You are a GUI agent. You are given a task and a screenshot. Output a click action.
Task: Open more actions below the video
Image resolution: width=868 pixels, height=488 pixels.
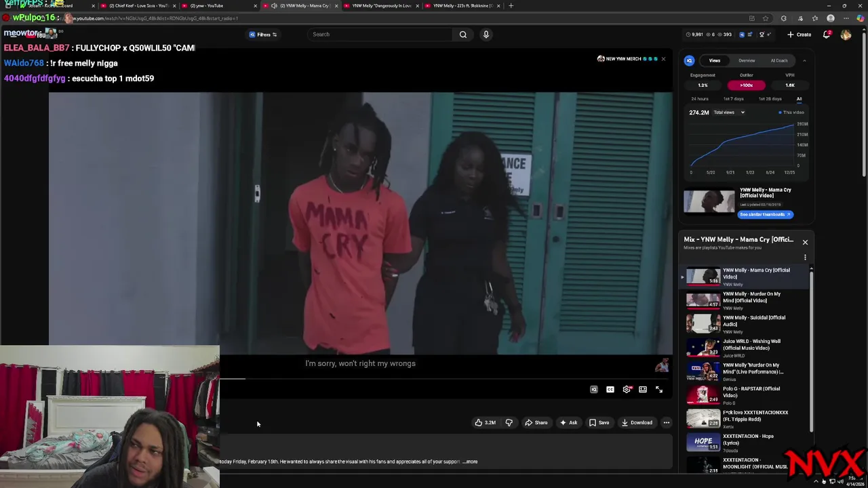667,423
